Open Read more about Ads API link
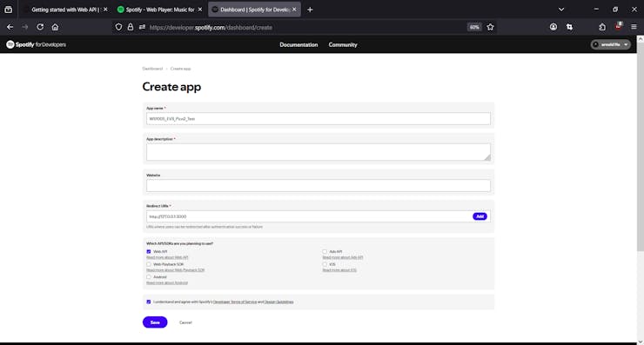This screenshot has height=345, width=644. point(343,257)
